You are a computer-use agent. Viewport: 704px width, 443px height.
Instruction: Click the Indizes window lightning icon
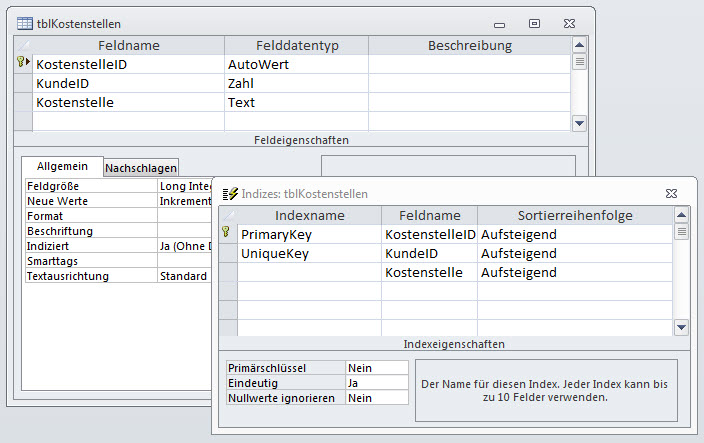[x=229, y=194]
